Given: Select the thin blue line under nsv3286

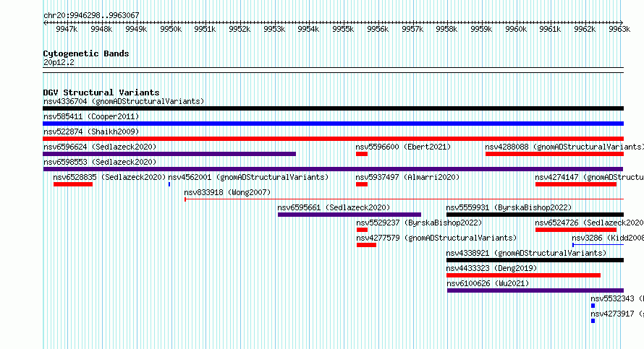Looking at the screenshot, I should [x=598, y=245].
